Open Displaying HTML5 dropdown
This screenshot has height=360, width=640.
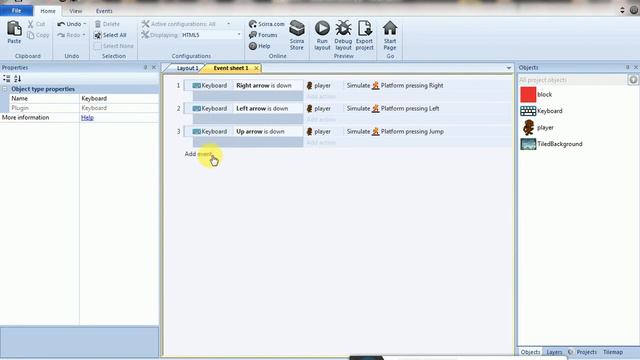click(x=239, y=36)
